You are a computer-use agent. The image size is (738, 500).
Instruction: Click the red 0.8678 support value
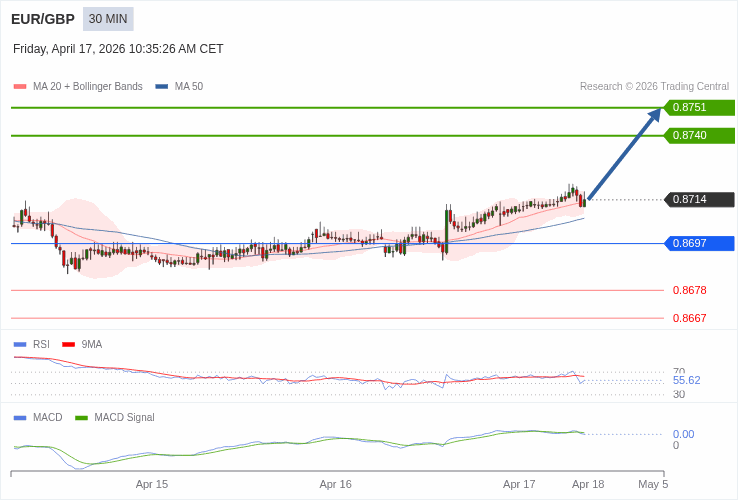click(690, 290)
